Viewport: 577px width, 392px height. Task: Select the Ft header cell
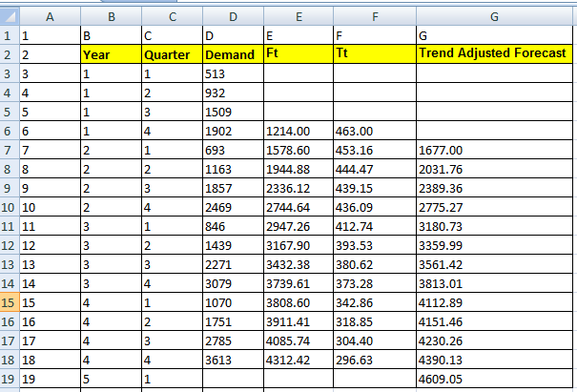point(299,54)
